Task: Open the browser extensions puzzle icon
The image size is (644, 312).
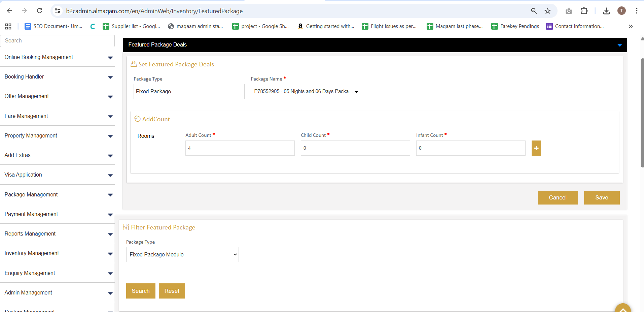Action: pos(584,11)
